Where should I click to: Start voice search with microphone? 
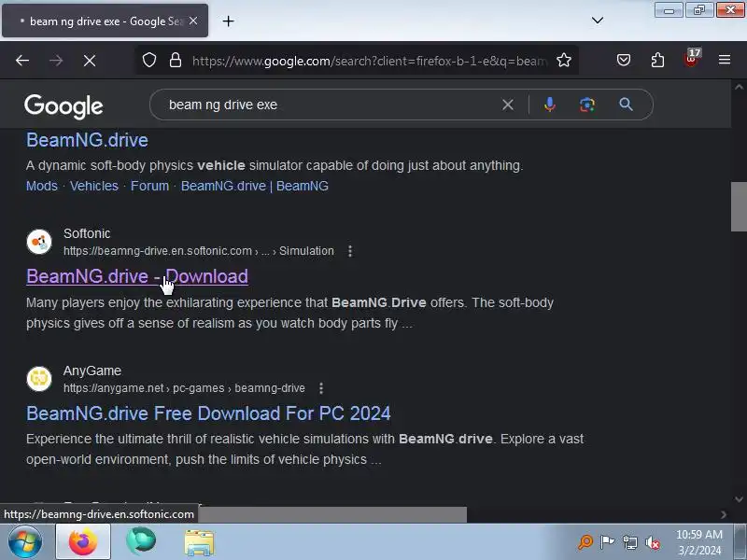pyautogui.click(x=550, y=105)
